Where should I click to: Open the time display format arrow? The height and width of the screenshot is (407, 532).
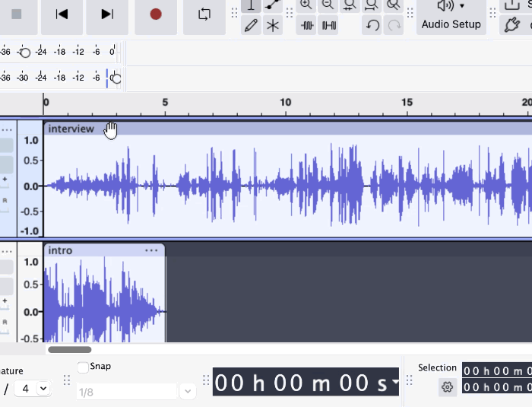(395, 382)
